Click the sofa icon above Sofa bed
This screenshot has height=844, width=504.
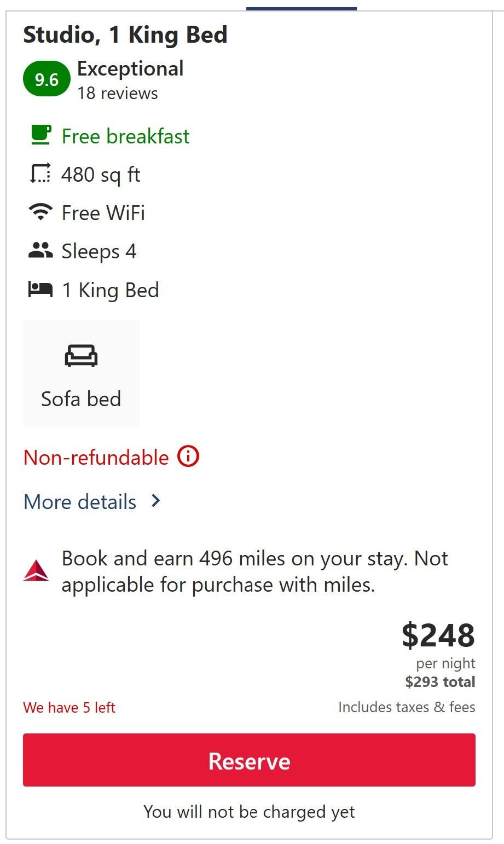tap(81, 356)
